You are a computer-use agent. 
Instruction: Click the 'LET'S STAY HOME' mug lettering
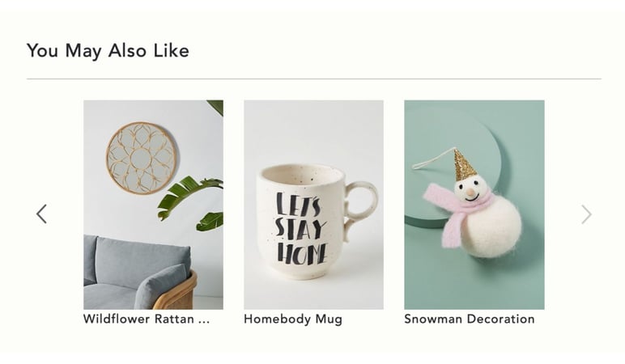coord(302,229)
